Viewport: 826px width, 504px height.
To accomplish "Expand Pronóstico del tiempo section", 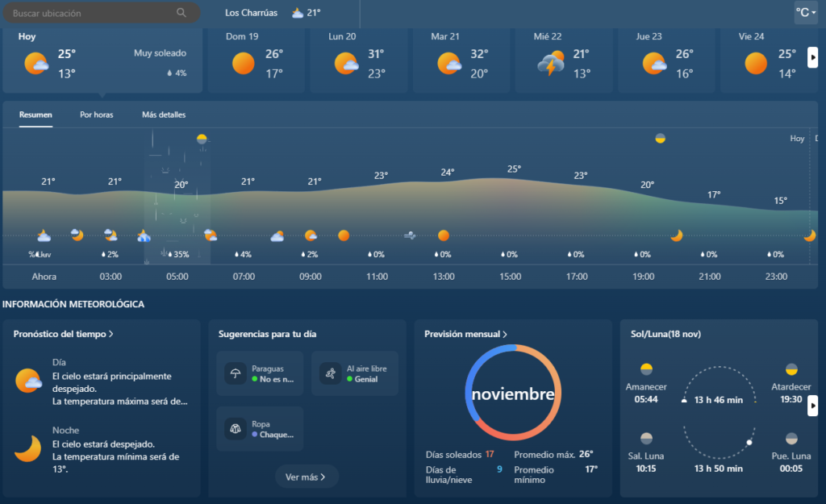I will (x=63, y=334).
